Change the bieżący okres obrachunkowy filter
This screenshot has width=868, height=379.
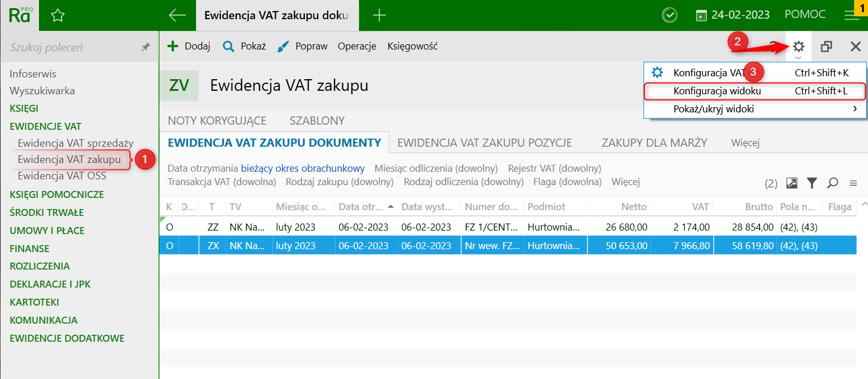[x=303, y=168]
